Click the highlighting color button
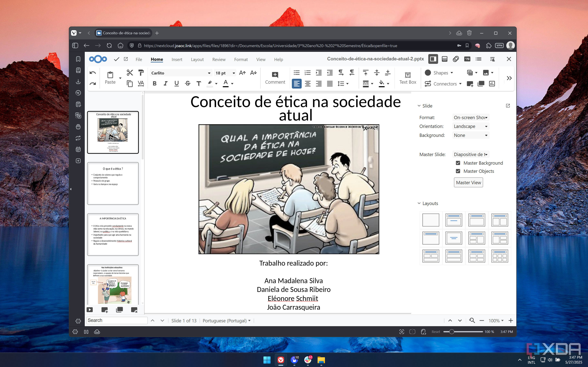The height and width of the screenshot is (367, 588). [210, 83]
